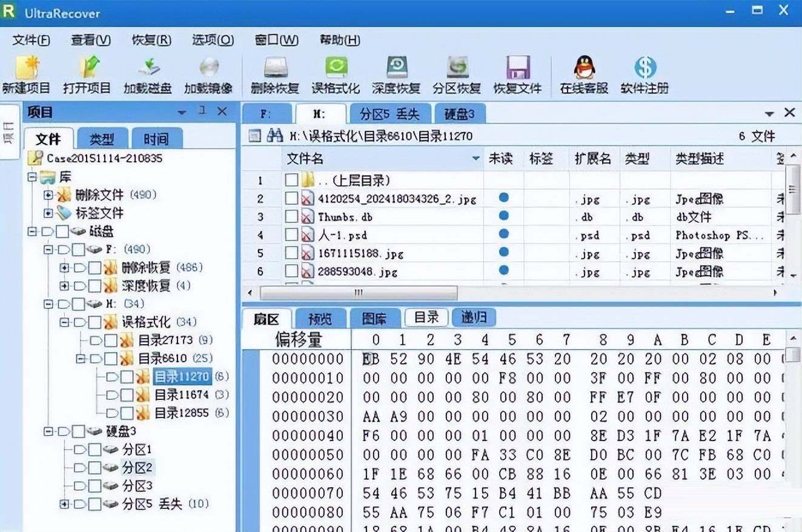Click the file icon of Thumbs.db
Screen dimensions: 802x532
click(x=308, y=217)
